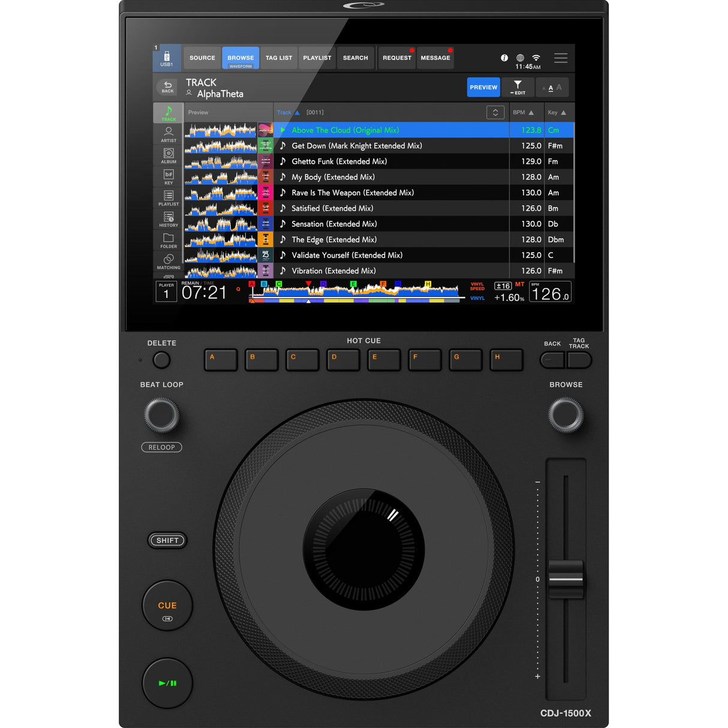The width and height of the screenshot is (728, 728).
Task: Jump to hot cue marker H on waveform
Action: 428,284
